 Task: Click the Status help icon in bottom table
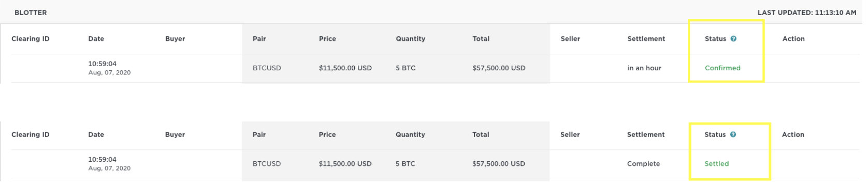point(733,134)
